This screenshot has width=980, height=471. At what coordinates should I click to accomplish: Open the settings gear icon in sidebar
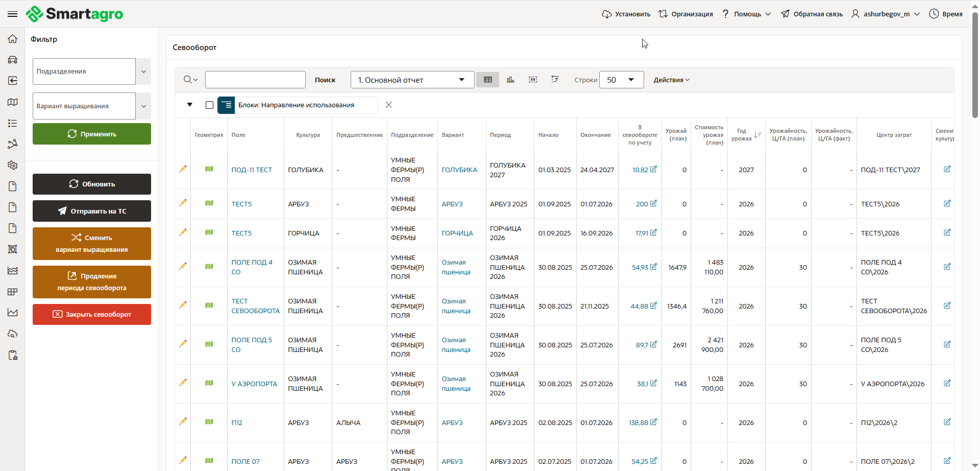coord(13,165)
